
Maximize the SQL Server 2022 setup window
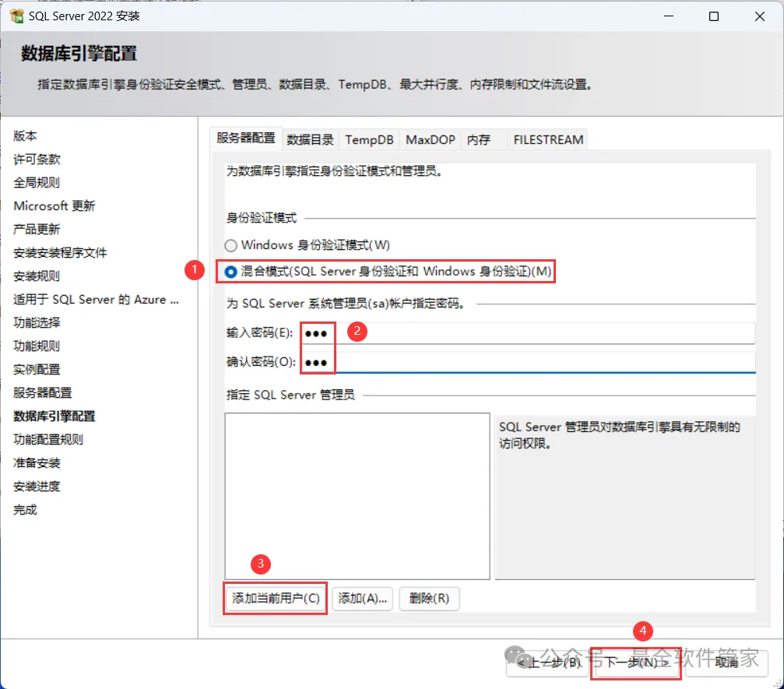[714, 16]
